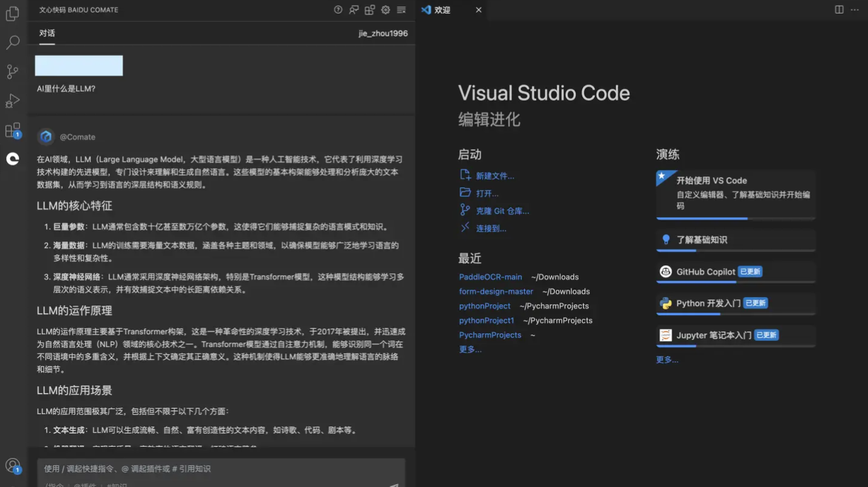Open the 了解基础知识 walkthrough
This screenshot has height=487, width=868.
click(736, 240)
